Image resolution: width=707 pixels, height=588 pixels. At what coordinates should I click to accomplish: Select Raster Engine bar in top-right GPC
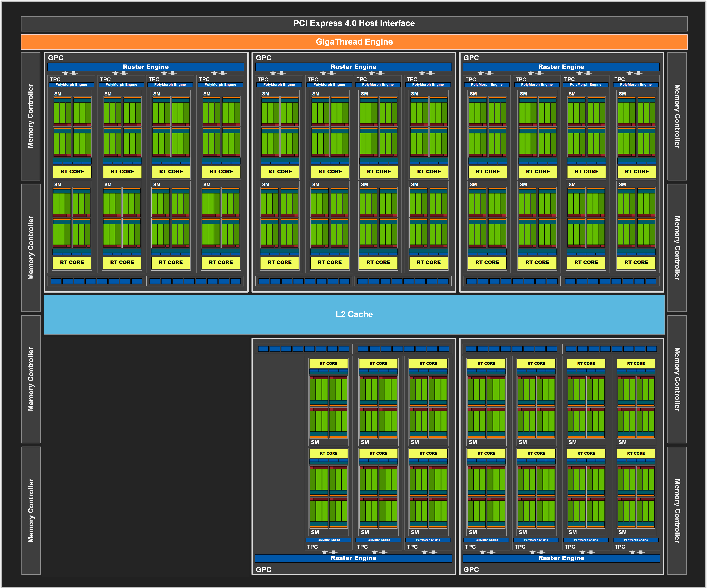tap(561, 67)
